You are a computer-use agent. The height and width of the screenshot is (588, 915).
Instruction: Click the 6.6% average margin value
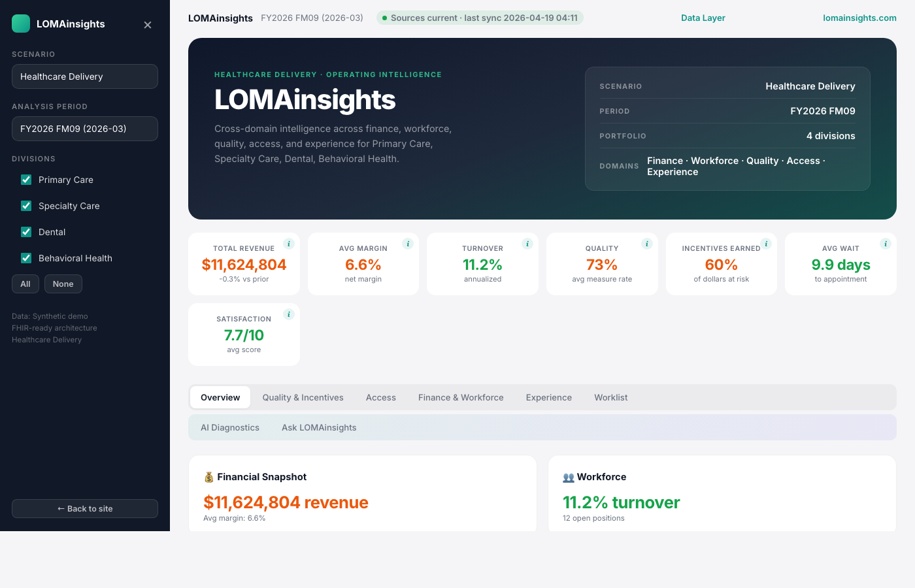[x=363, y=265]
